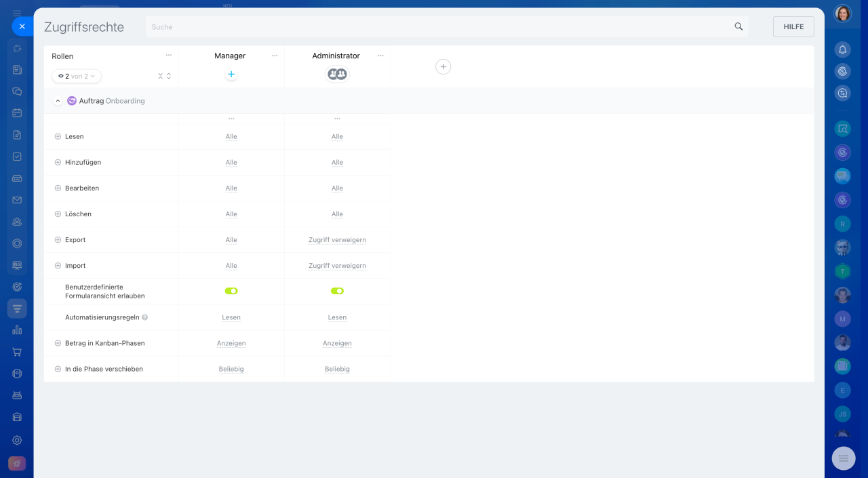This screenshot has height=478, width=868.
Task: Open the settings gear in left sidebar
Action: pyautogui.click(x=17, y=440)
